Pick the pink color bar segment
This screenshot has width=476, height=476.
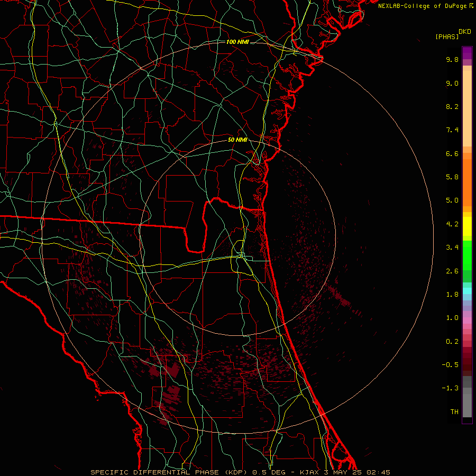pyautogui.click(x=467, y=321)
